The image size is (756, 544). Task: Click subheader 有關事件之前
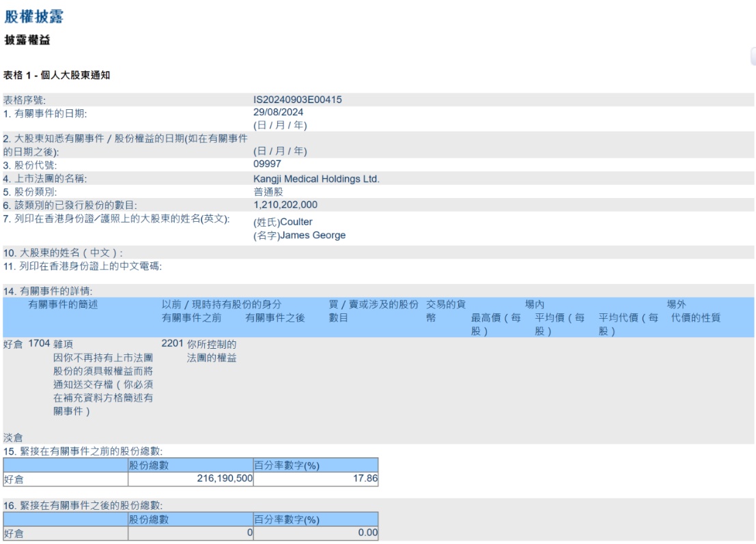click(x=191, y=318)
